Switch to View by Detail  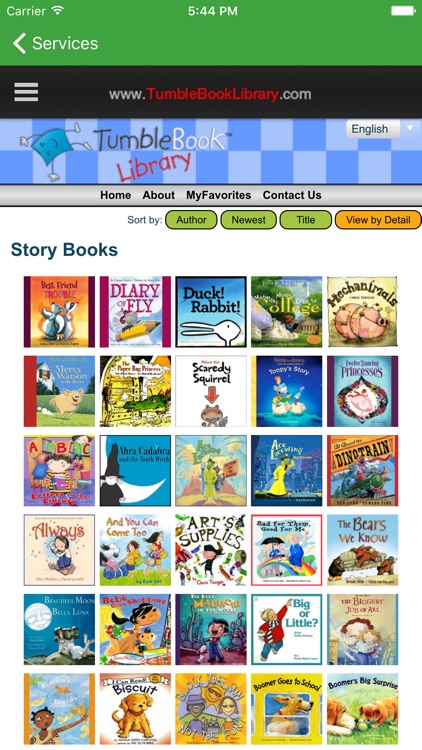pyautogui.click(x=378, y=220)
